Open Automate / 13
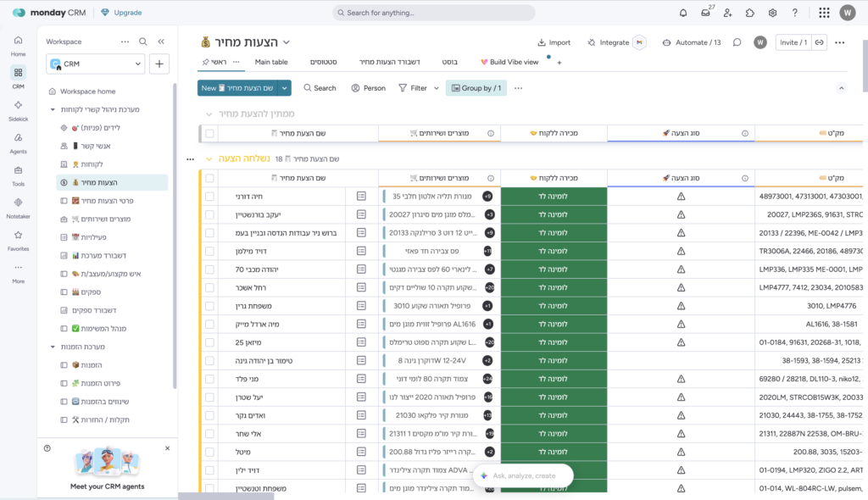The height and width of the screenshot is (500, 868). pyautogui.click(x=692, y=42)
